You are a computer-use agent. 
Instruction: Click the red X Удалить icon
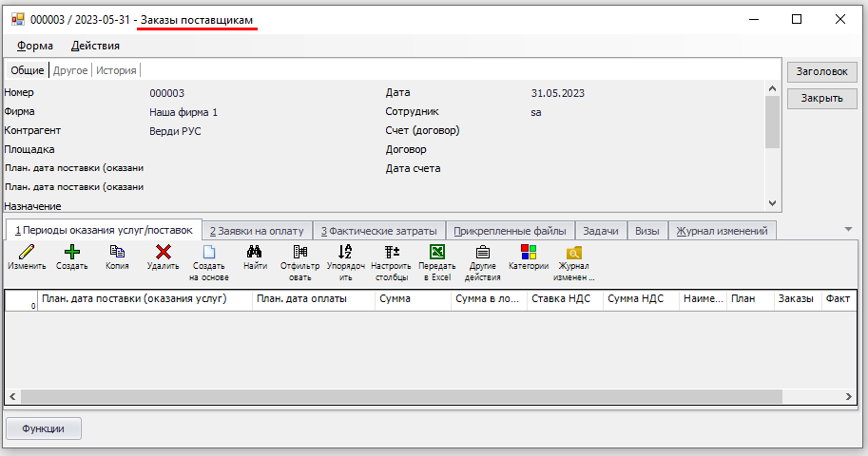164,253
